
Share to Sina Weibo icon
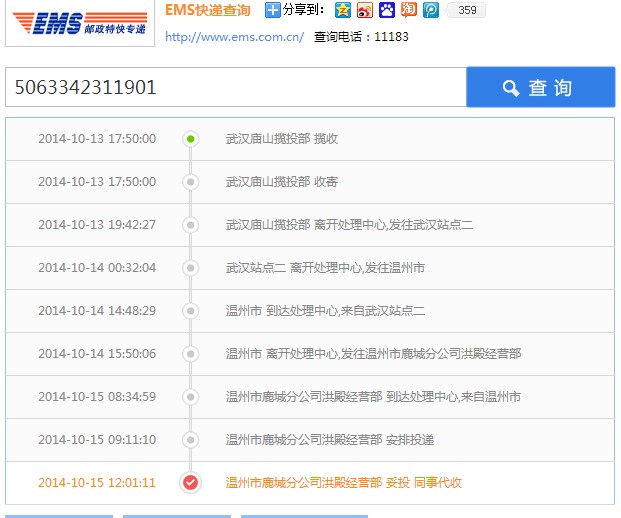[x=365, y=10]
